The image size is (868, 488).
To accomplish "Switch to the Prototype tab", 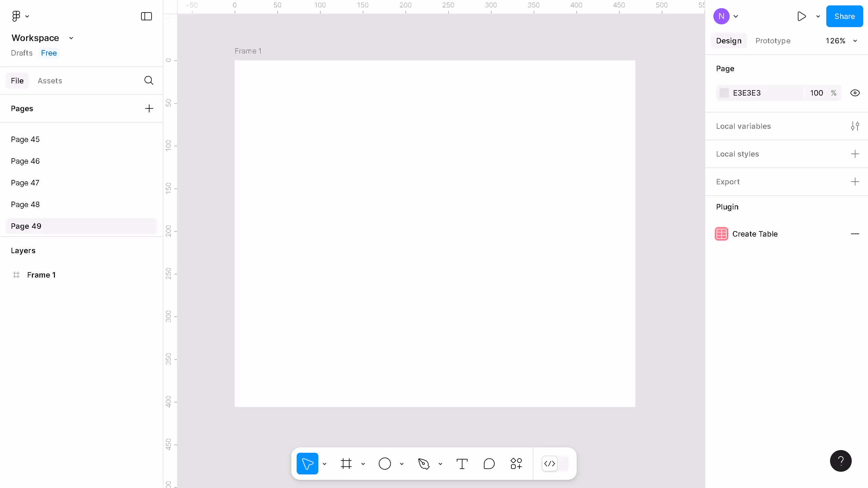I will 773,41.
